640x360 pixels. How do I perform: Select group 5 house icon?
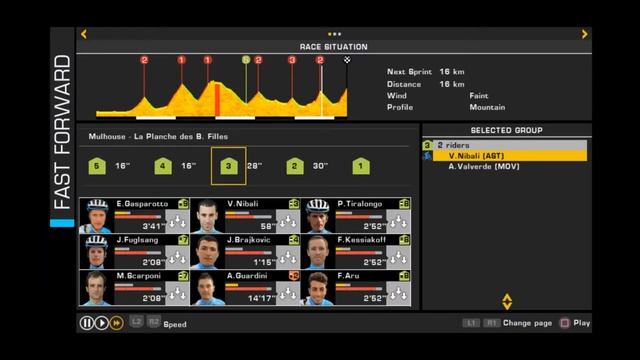click(97, 166)
